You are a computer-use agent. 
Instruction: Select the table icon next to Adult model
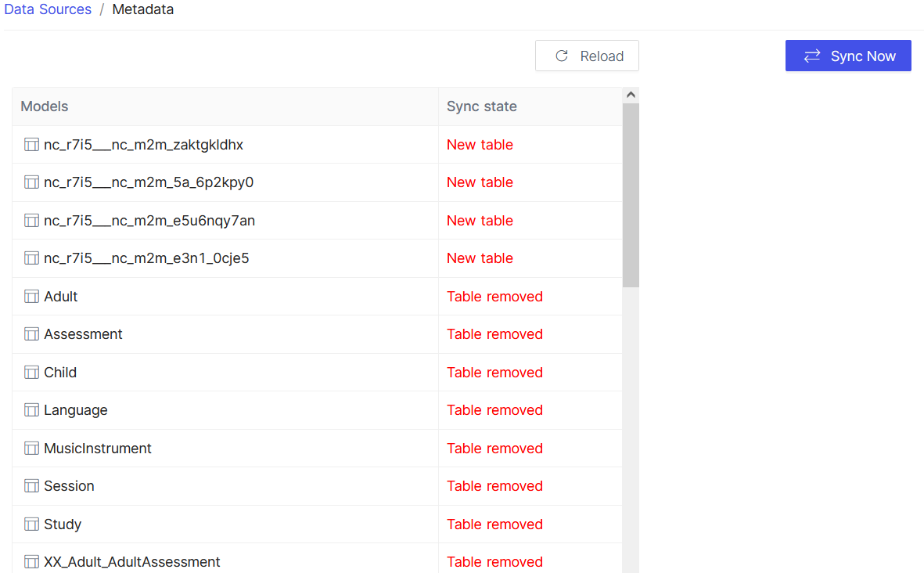click(x=31, y=296)
